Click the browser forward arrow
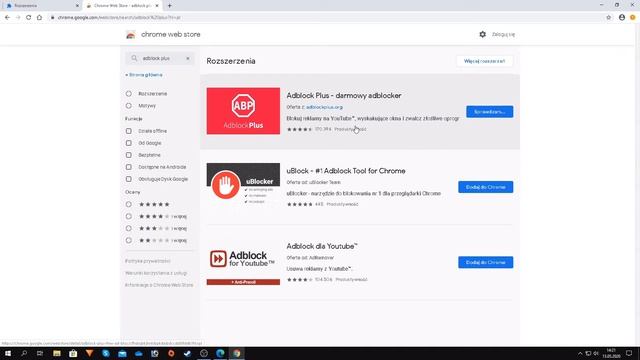Image resolution: width=640 pixels, height=360 pixels. pyautogui.click(x=18, y=18)
